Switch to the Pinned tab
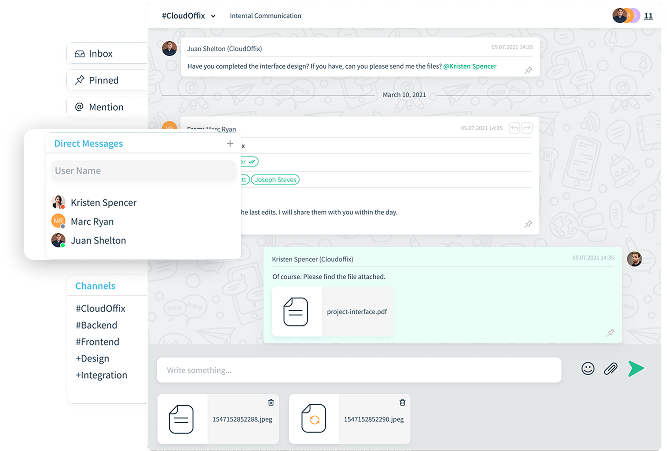 pos(103,80)
